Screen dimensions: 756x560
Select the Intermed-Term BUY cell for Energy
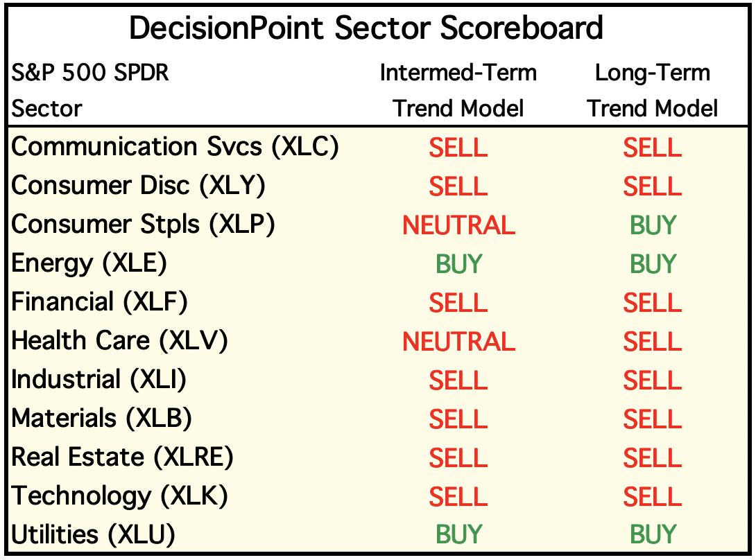tap(458, 264)
